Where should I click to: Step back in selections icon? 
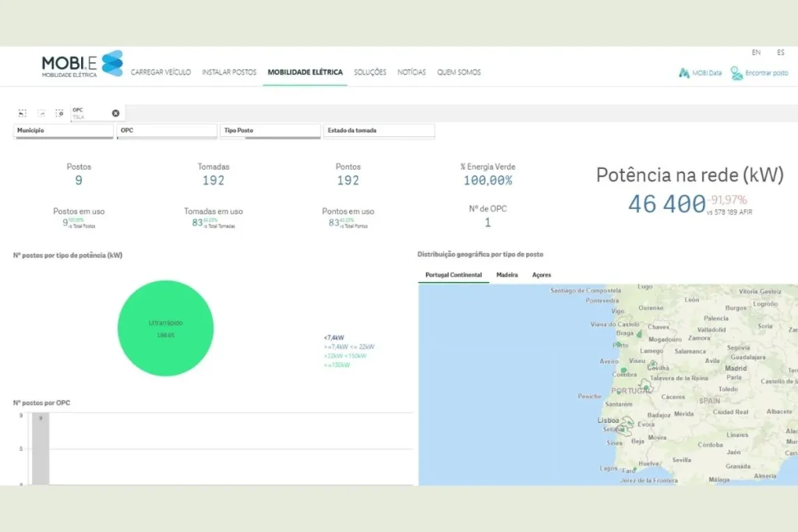pos(23,113)
